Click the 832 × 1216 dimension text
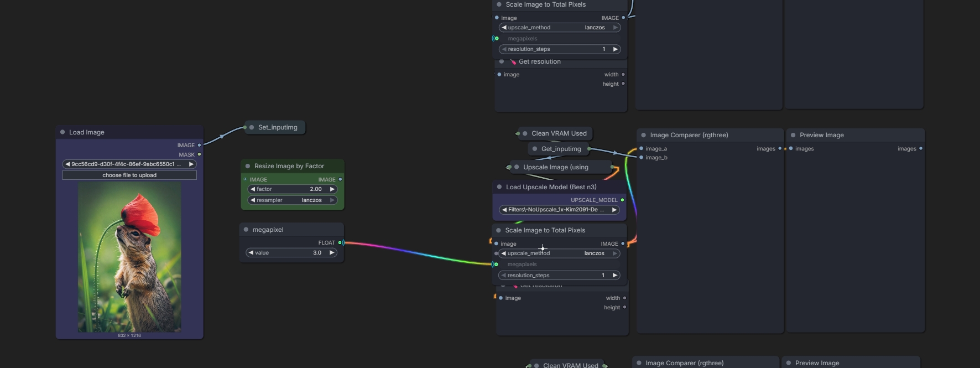 [129, 335]
